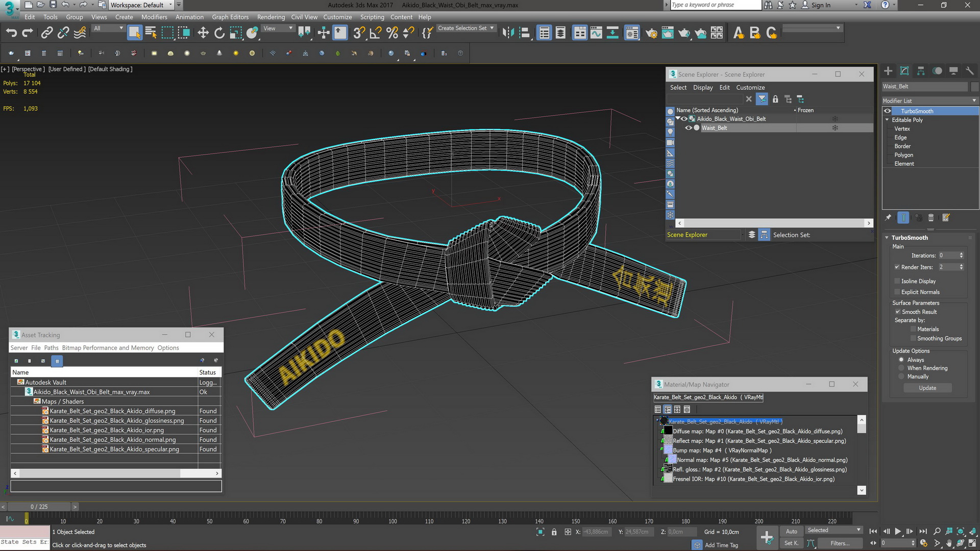Collapse the TurboSmooth rollout
This screenshot has height=551, width=980.
pos(887,238)
